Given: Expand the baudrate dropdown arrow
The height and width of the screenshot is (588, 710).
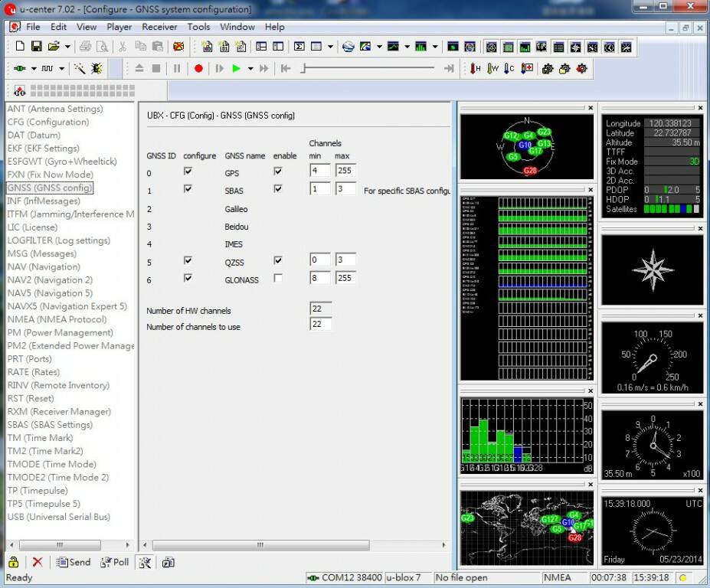Looking at the screenshot, I should 62,69.
